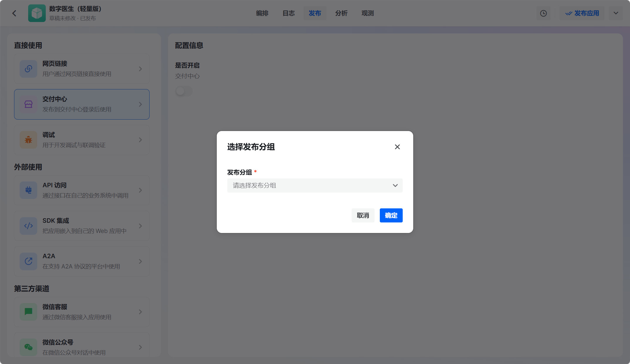This screenshot has height=364, width=630.
Task: Switch to the 编排 tab
Action: 262,13
